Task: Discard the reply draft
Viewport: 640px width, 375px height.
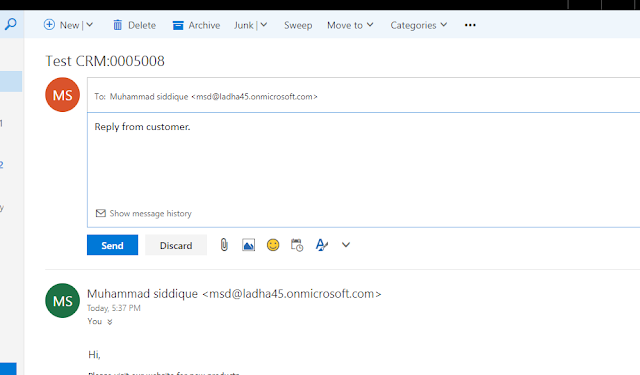Action: 176,245
